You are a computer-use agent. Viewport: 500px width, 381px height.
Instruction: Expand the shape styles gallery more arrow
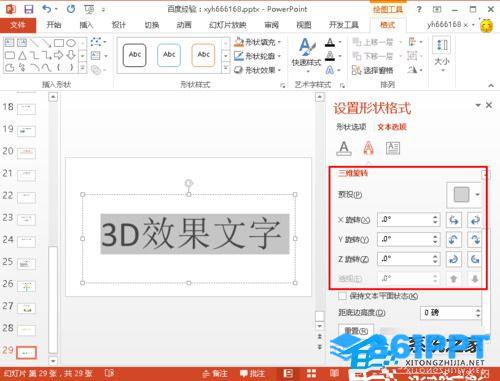coord(226,68)
